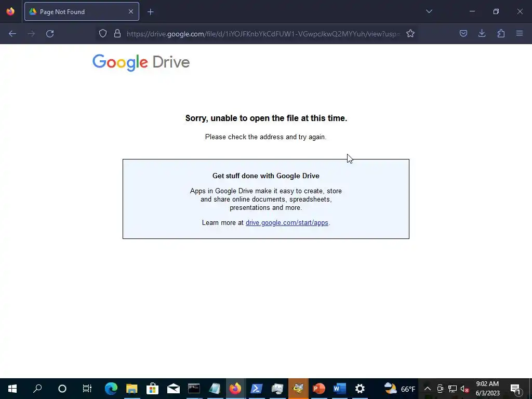Image resolution: width=532 pixels, height=399 pixels.
Task: Expand the list all tabs dropdown
Action: [x=429, y=11]
